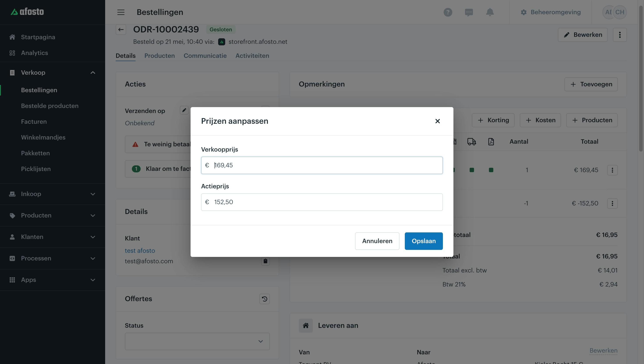644x364 pixels.
Task: Toggle the hamburger menu icon
Action: 121,12
